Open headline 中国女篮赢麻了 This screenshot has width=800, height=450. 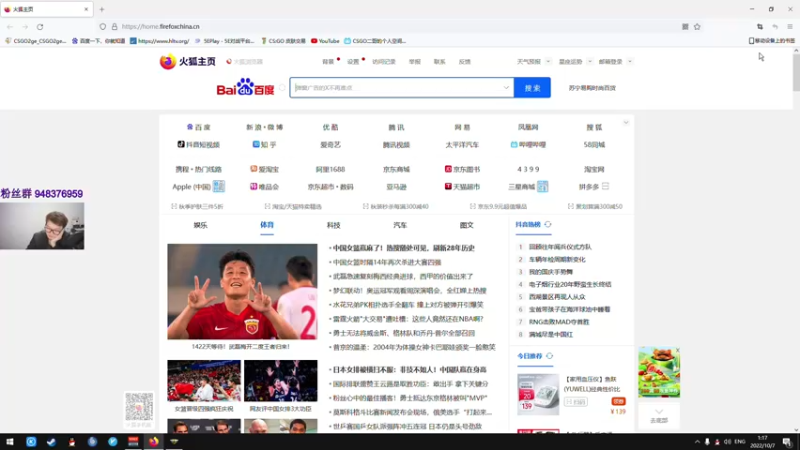coord(402,248)
